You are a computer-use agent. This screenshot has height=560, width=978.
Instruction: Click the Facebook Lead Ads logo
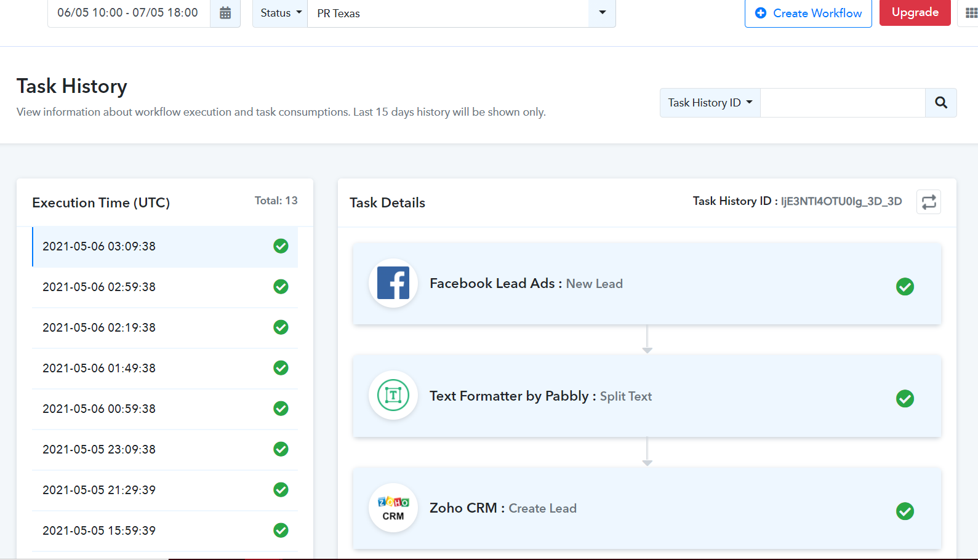tap(393, 283)
